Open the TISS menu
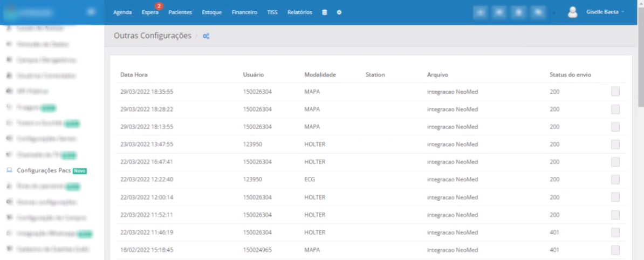Viewport: 644px width, 260px height. (x=272, y=12)
